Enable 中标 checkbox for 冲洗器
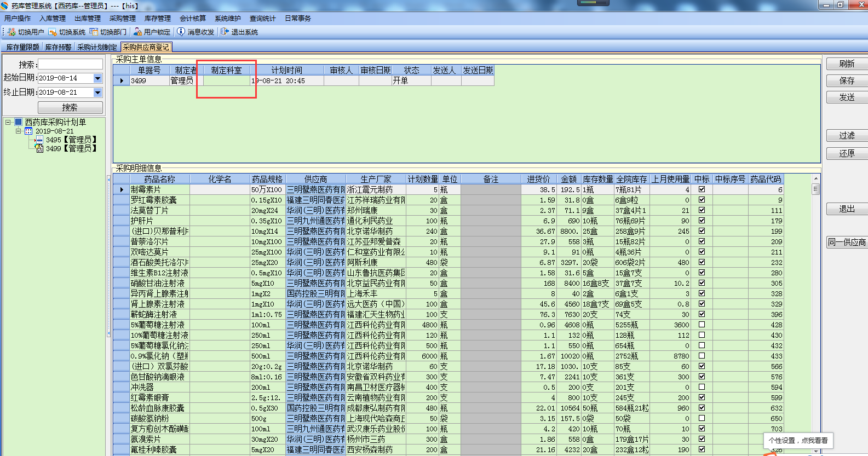 click(702, 387)
